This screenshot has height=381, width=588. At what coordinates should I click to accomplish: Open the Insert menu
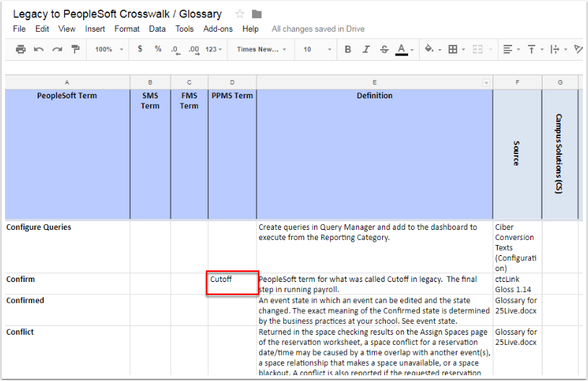(x=95, y=29)
